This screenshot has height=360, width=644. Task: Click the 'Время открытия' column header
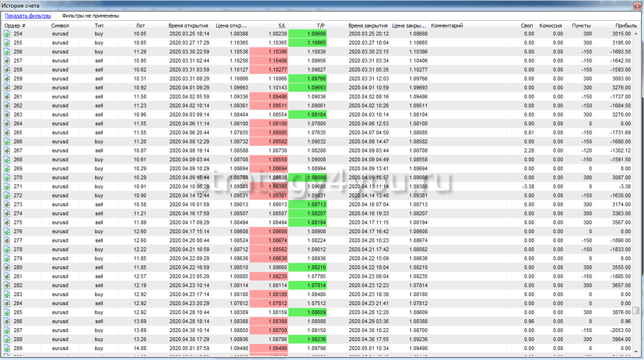point(188,26)
